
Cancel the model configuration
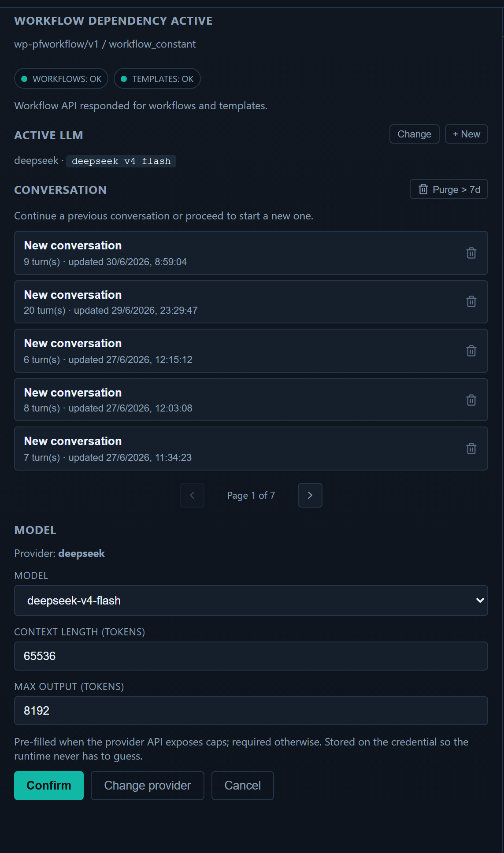(243, 786)
